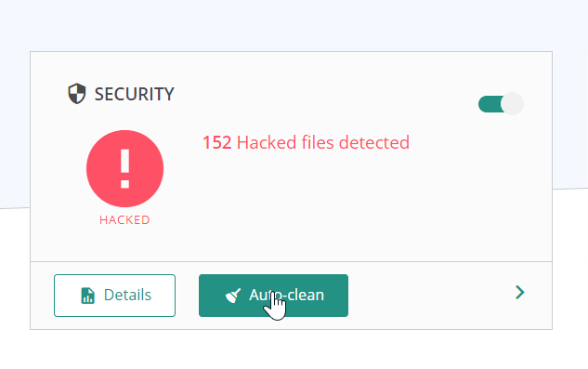Expand the security card with right chevron

520,293
